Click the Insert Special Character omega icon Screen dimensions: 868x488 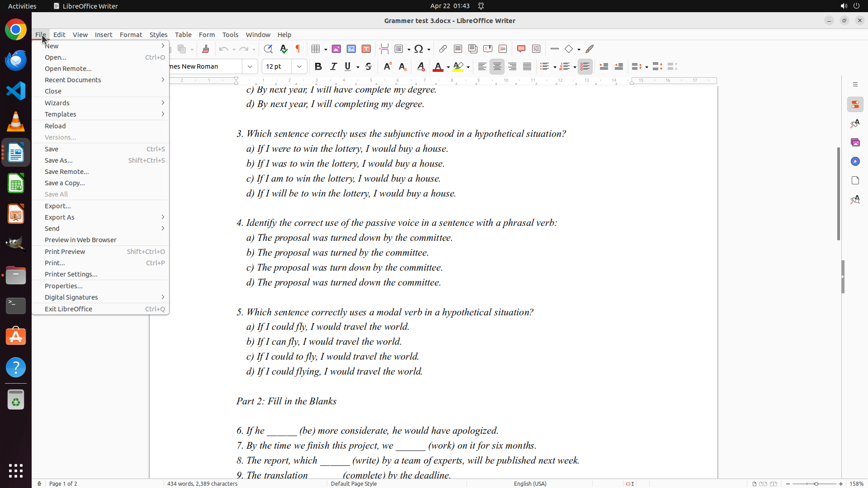[419, 49]
